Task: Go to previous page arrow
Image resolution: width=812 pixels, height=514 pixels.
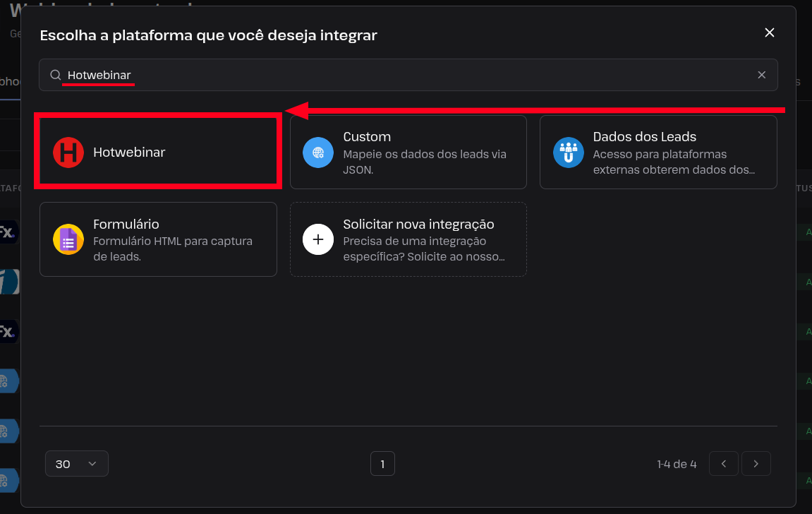Action: click(723, 464)
